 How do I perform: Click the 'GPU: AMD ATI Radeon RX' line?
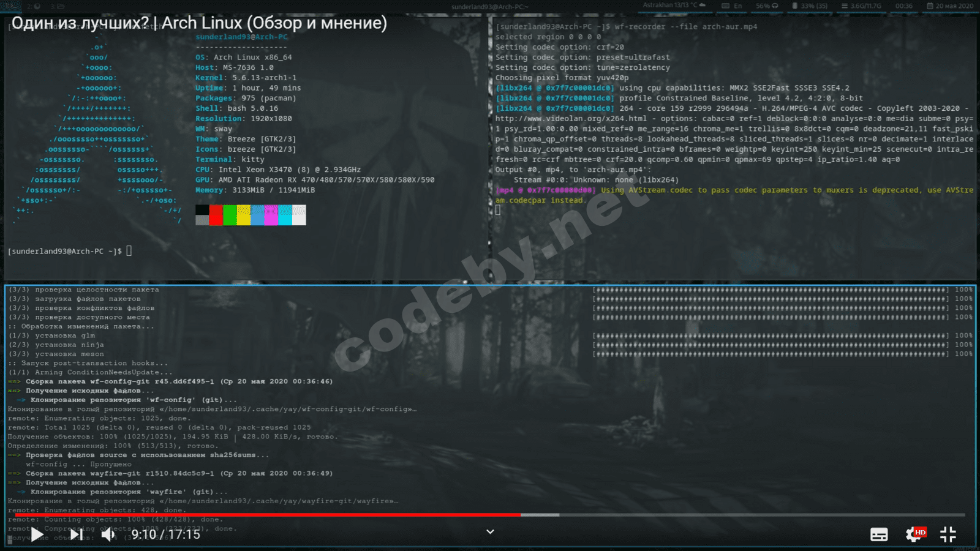pyautogui.click(x=315, y=180)
